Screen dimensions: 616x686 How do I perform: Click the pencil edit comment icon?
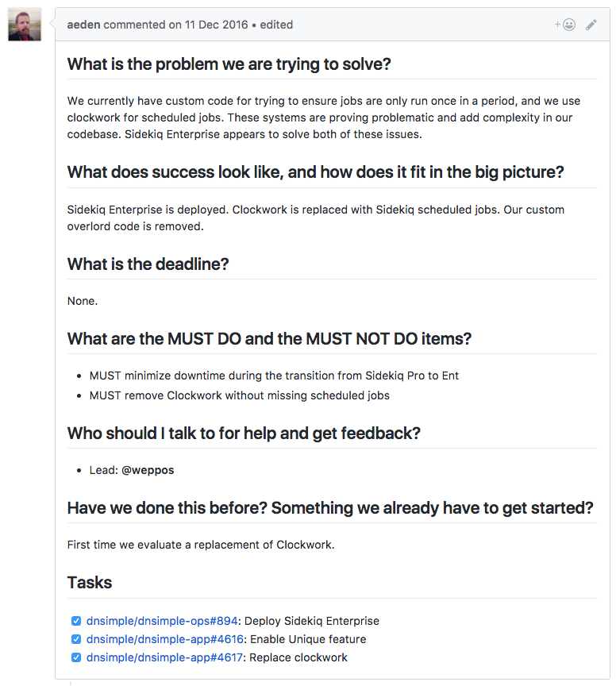[x=591, y=25]
